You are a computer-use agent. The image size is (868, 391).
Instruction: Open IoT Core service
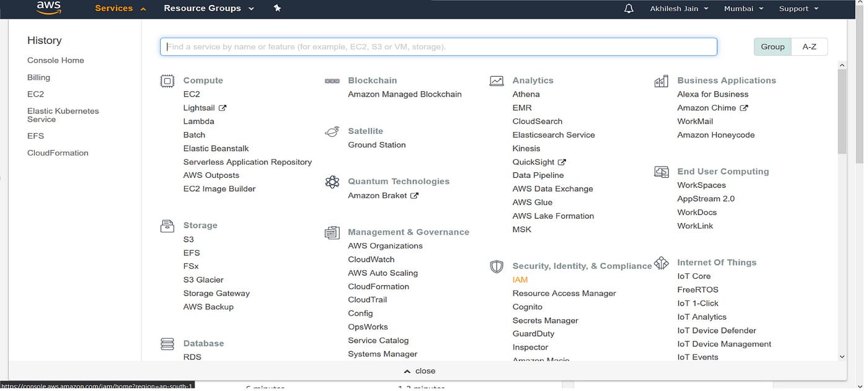tap(694, 276)
